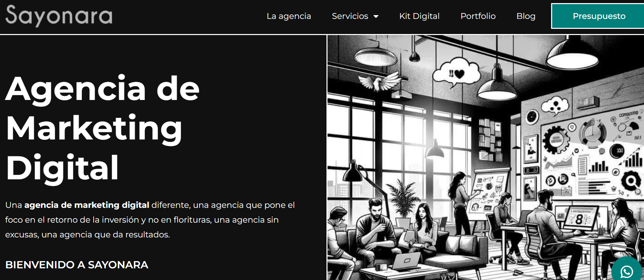644x280 pixels.
Task: Click the black gear graphic on wall
Action: click(x=556, y=139)
